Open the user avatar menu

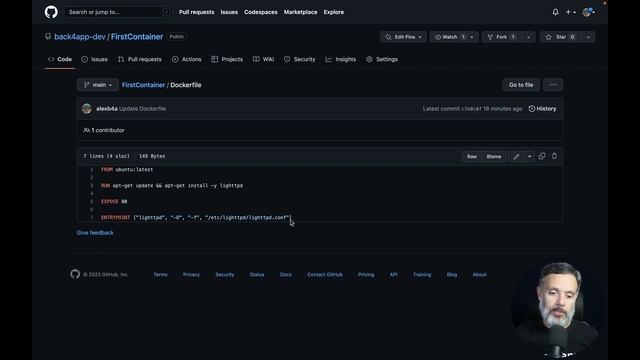click(x=589, y=12)
